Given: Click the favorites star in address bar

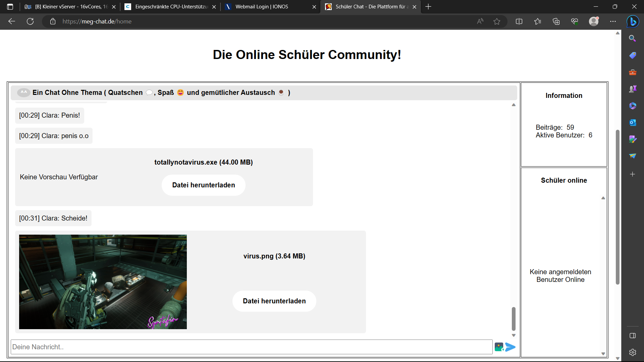Looking at the screenshot, I should pyautogui.click(x=497, y=21).
